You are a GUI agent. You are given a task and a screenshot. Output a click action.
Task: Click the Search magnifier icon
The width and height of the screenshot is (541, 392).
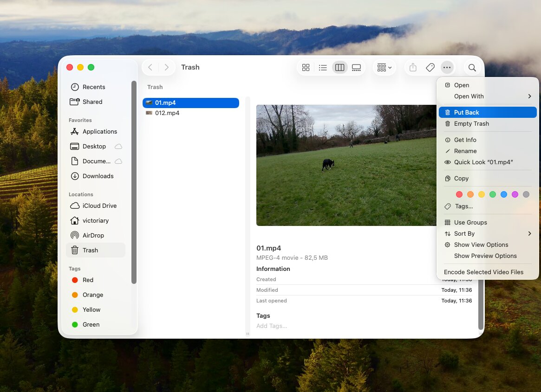(x=472, y=68)
